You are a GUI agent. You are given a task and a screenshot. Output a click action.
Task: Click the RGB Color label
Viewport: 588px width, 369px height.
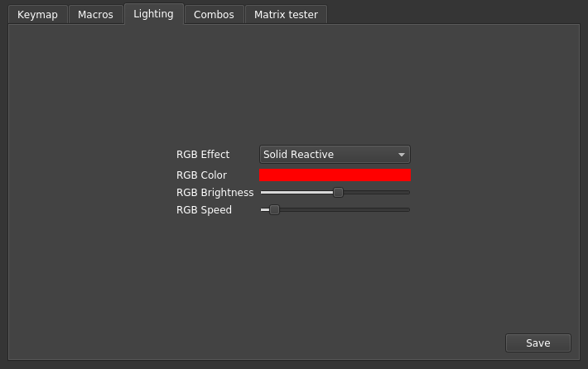(201, 175)
